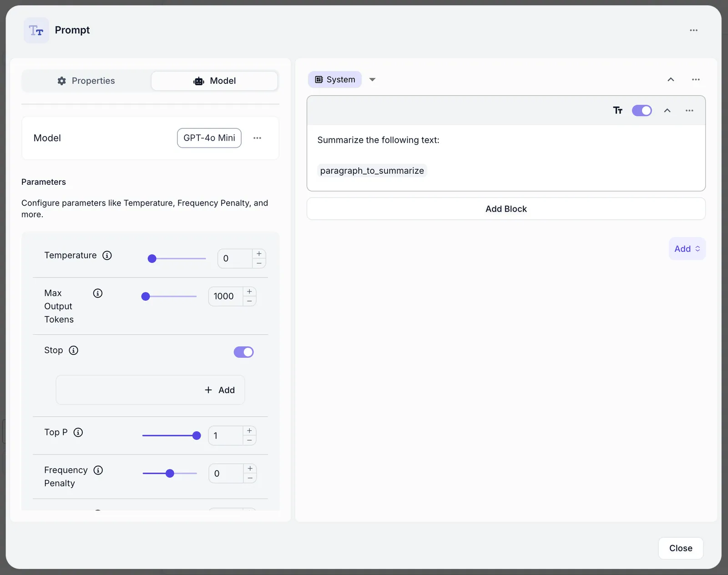Open the System section three-dot menu

coord(696,80)
